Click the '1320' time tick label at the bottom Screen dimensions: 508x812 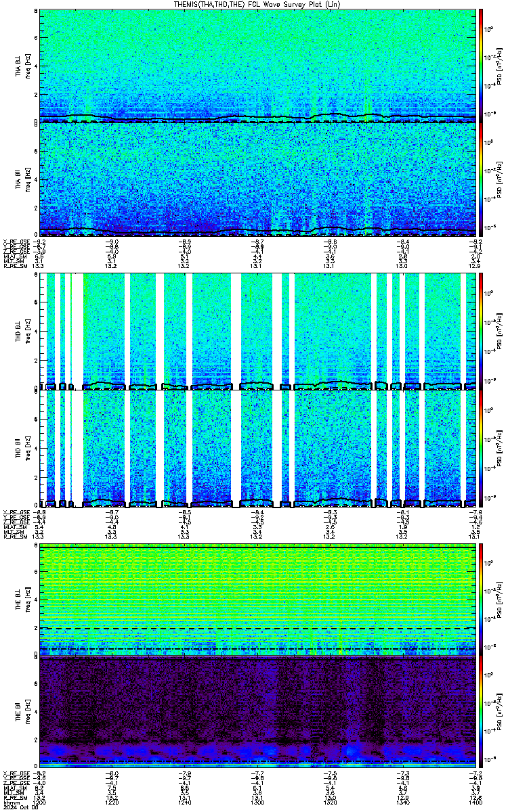coord(331,803)
